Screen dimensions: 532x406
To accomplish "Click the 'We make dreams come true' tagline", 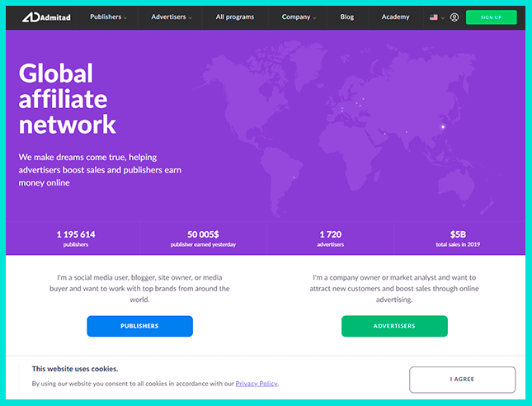I will coord(100,170).
